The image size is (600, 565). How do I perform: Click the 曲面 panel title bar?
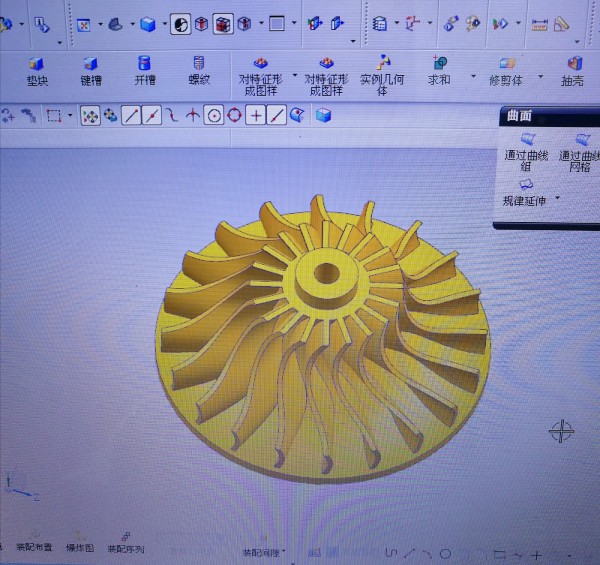point(549,116)
